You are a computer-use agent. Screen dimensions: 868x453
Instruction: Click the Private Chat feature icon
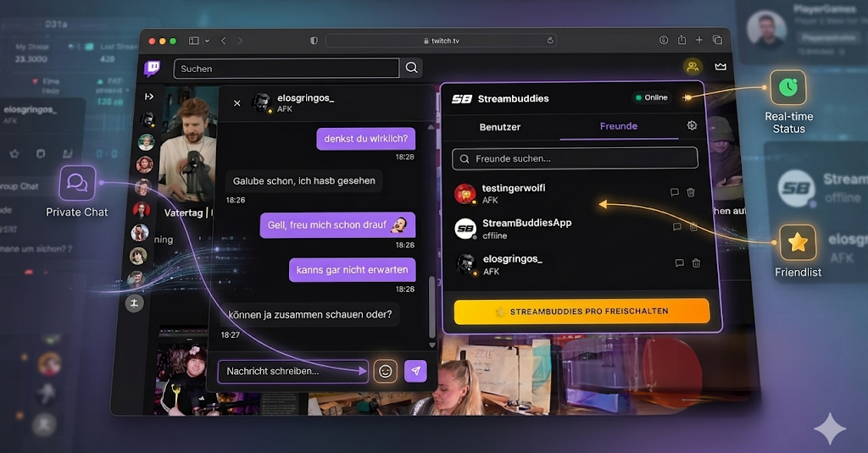[x=77, y=183]
